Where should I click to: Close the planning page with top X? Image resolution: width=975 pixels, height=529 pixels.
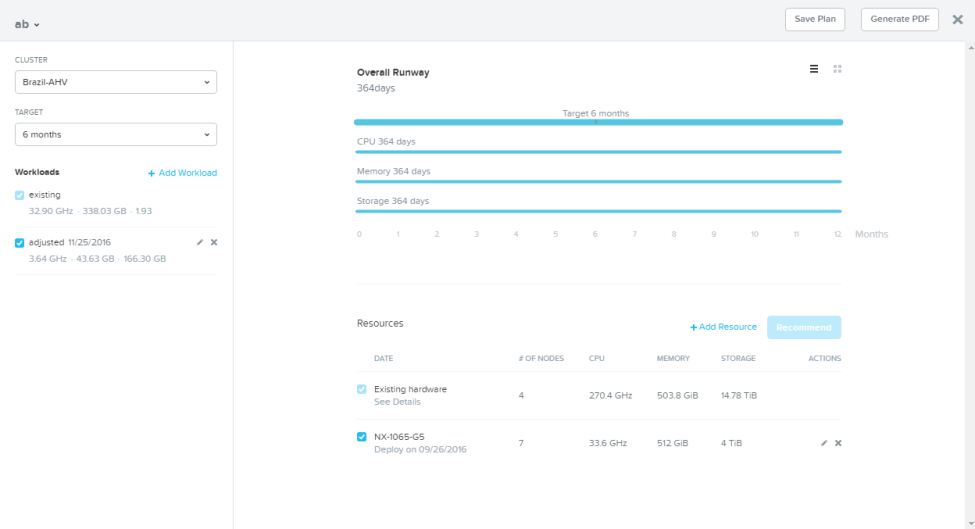click(x=958, y=19)
